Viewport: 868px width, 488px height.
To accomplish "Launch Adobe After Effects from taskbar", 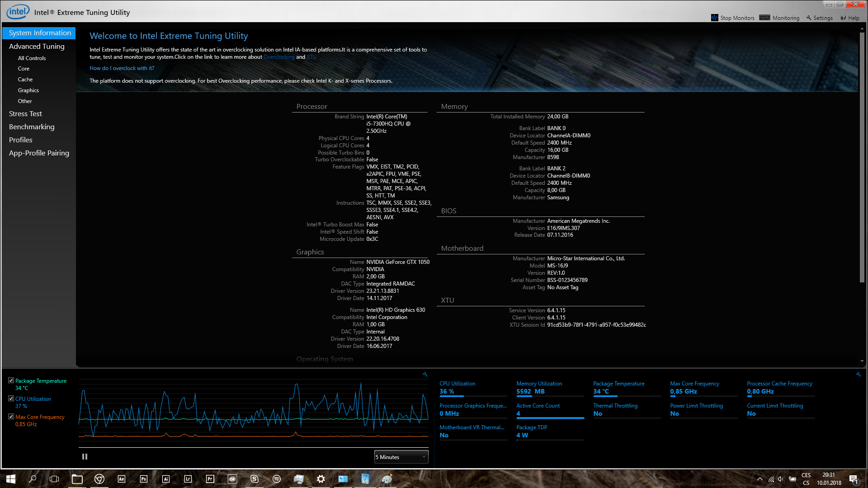I will click(x=122, y=479).
